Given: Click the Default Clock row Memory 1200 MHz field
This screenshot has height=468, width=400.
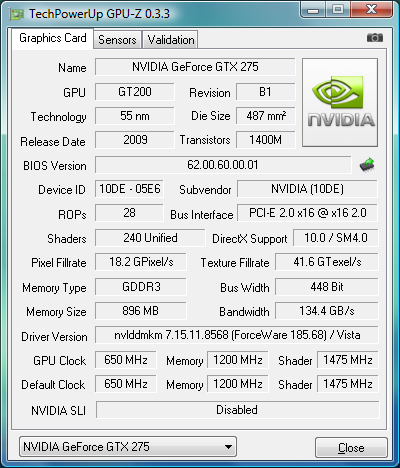Looking at the screenshot, I should (x=238, y=384).
